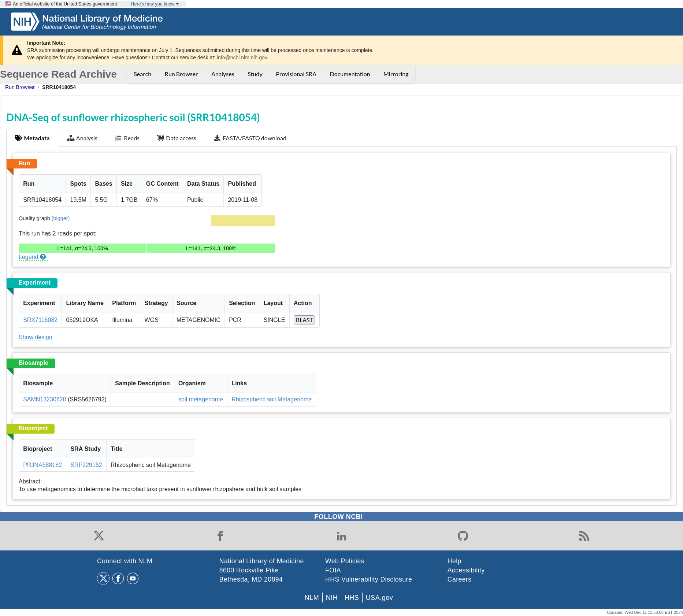Click the 2019-11-08 published date cell
The image size is (683, 616).
coord(242,200)
